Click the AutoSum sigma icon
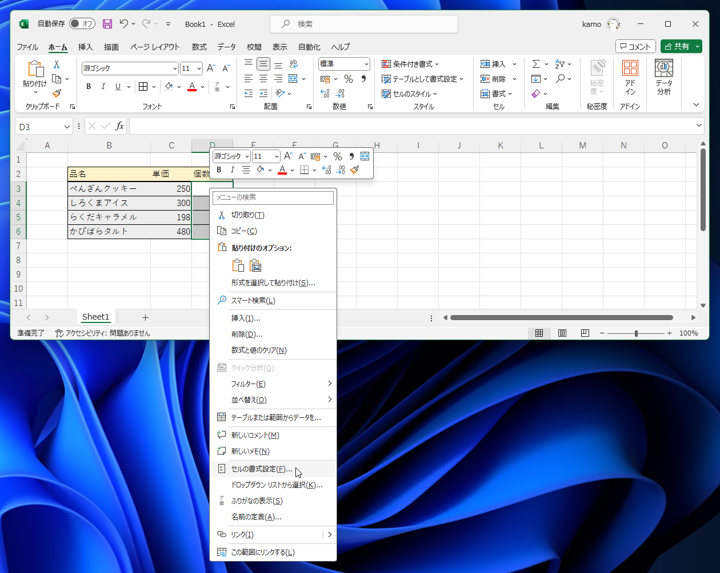 click(x=536, y=64)
